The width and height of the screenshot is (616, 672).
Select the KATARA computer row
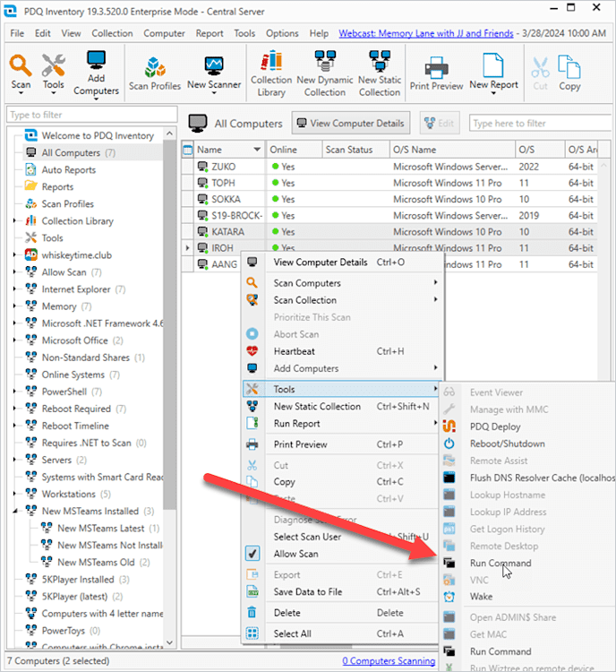[x=389, y=232]
